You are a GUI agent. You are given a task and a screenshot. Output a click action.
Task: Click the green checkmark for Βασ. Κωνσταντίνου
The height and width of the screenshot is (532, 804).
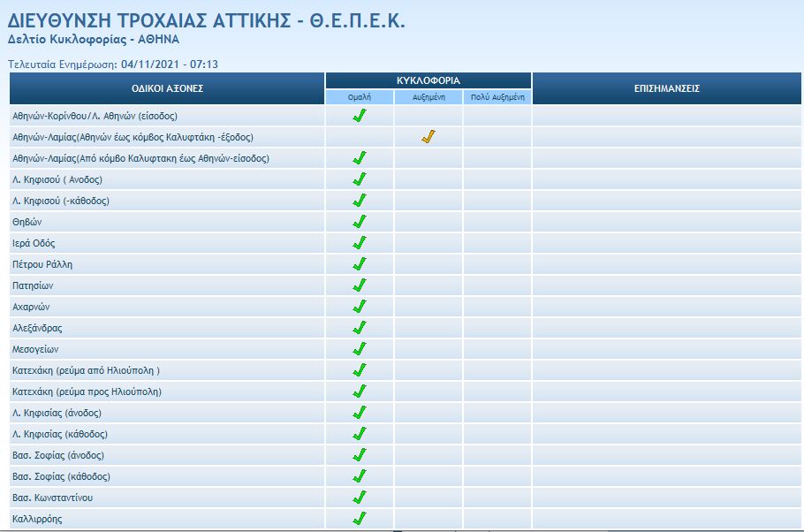click(x=359, y=498)
